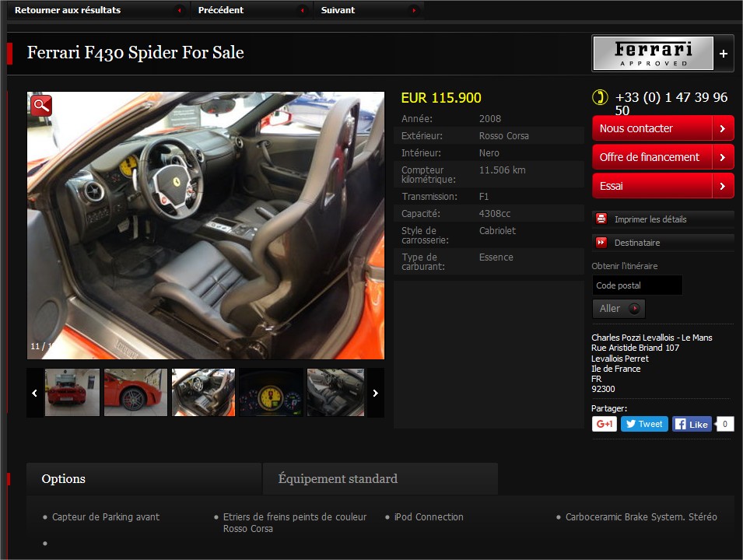Click red arrow next to Retourner aux résultats
Image resolution: width=743 pixels, height=560 pixels.
click(180, 10)
